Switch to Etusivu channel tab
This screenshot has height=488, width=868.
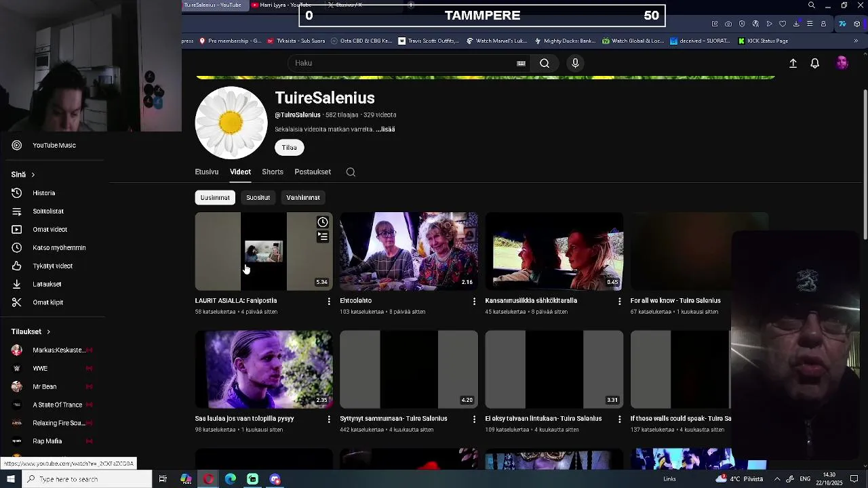pos(207,172)
